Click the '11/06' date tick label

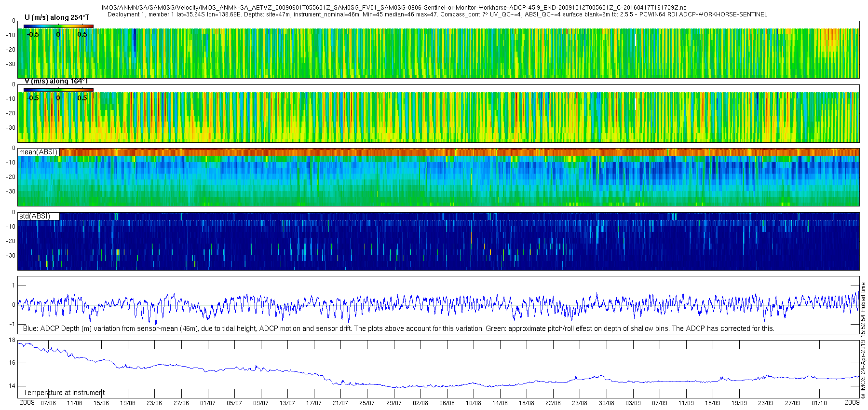pyautogui.click(x=75, y=403)
